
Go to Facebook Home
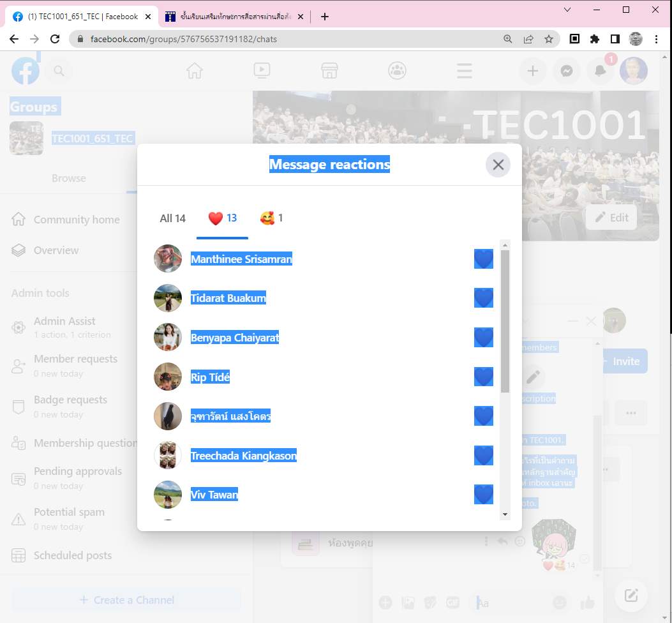[x=195, y=71]
